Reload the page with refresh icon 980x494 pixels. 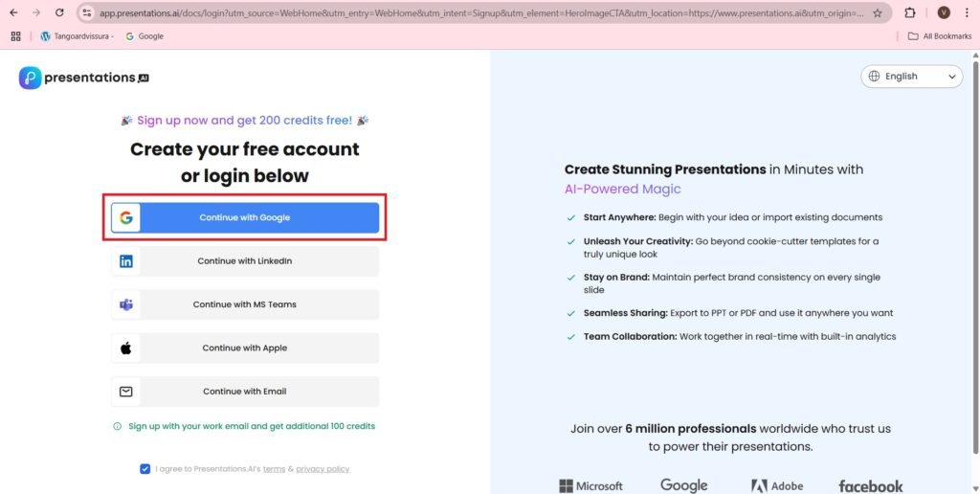[x=59, y=12]
